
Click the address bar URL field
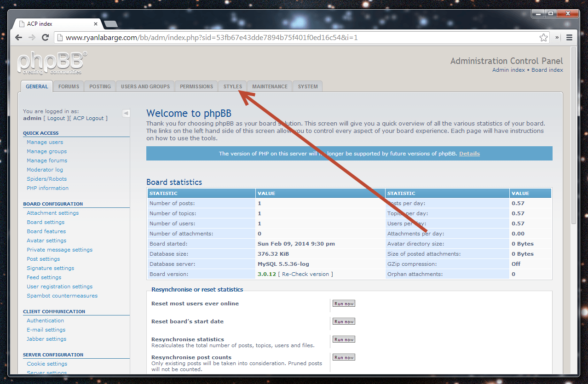coord(294,38)
